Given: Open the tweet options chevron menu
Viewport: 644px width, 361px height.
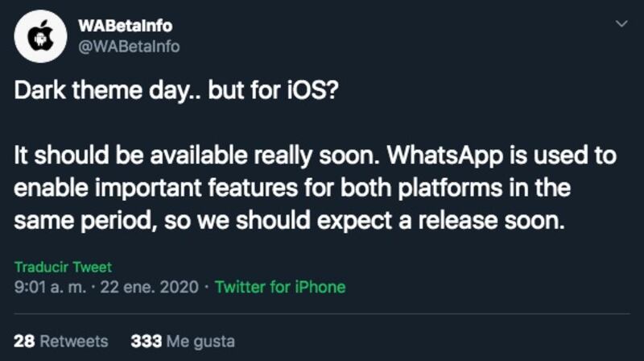Looking at the screenshot, I should pos(621,26).
